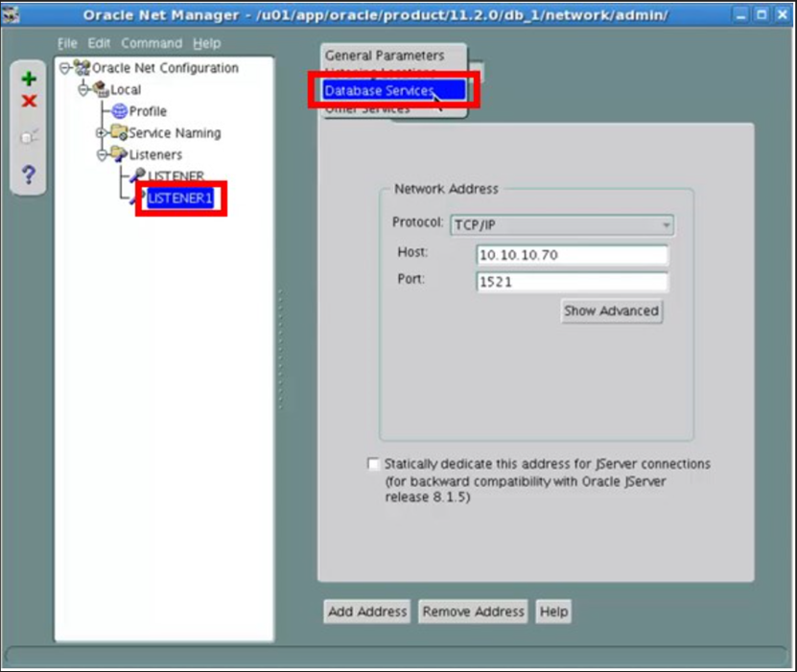Expand the Service Naming node
Viewport: 797px width, 672px height.
[101, 132]
